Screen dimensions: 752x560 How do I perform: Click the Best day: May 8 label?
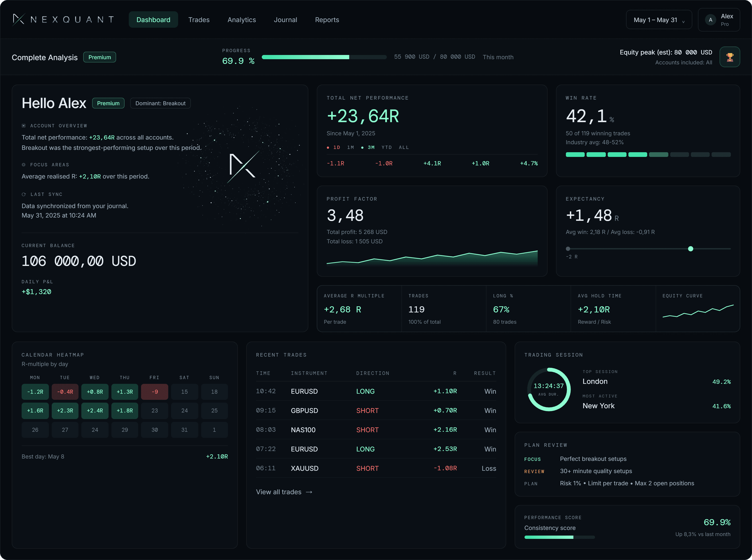43,457
